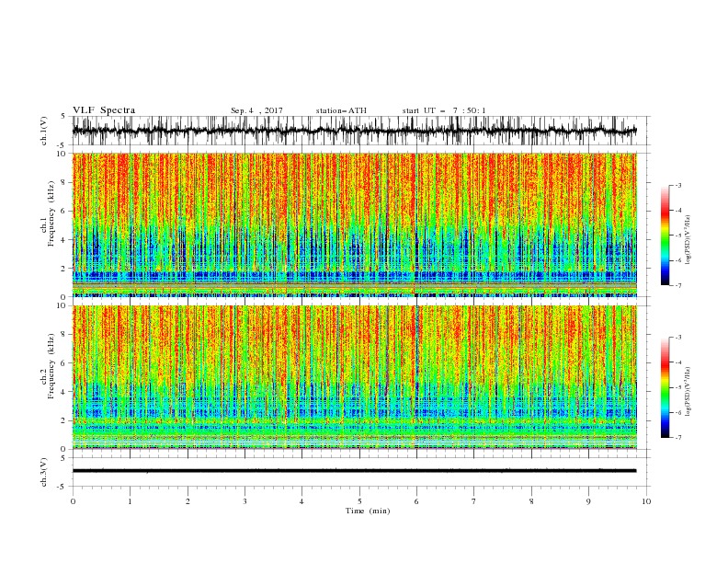728x563 pixels.
Task: Click the time axis tick label '8'
Action: pos(531,501)
